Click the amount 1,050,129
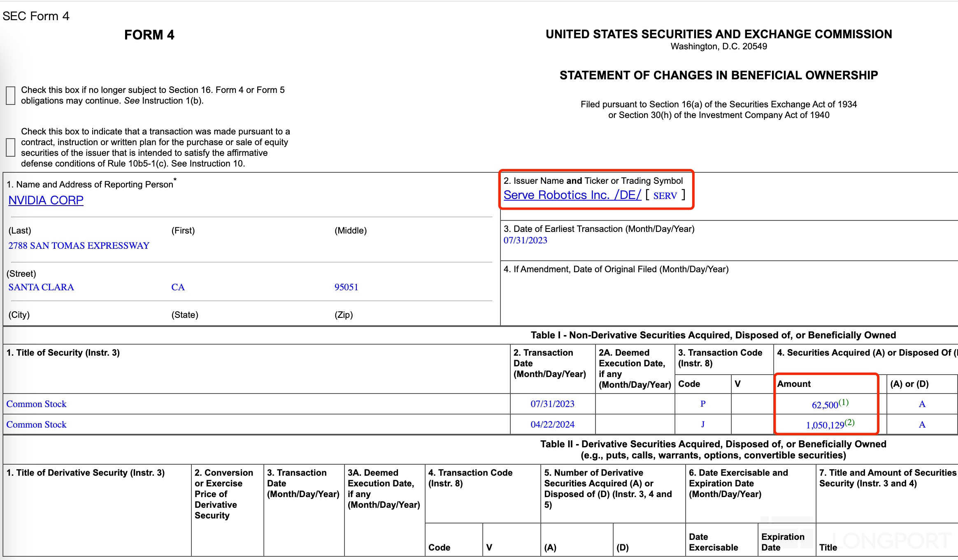 (825, 426)
